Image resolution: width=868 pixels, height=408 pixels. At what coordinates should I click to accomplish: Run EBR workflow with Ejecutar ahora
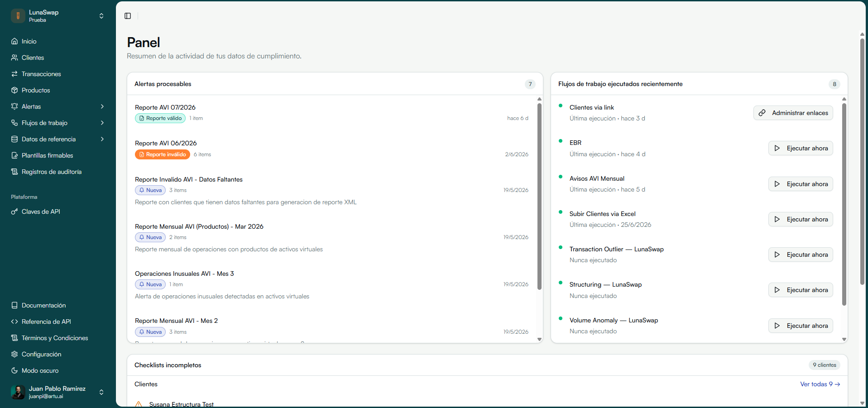point(801,148)
